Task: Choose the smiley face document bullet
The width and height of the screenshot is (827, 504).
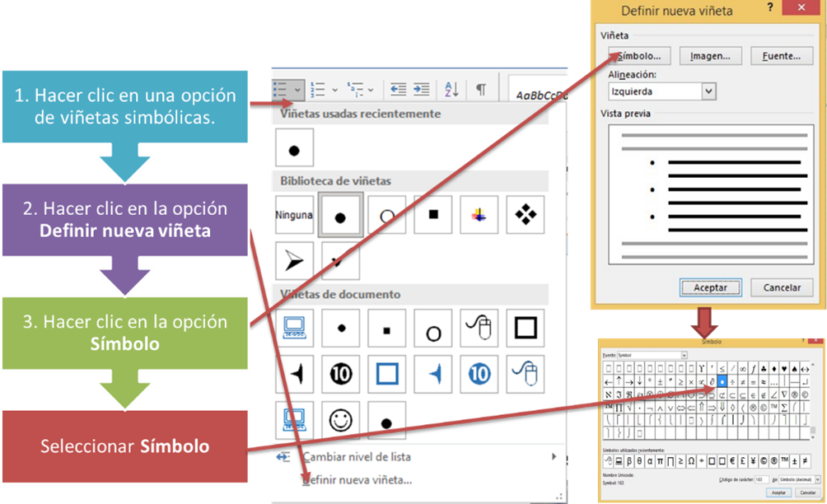Action: point(341,420)
